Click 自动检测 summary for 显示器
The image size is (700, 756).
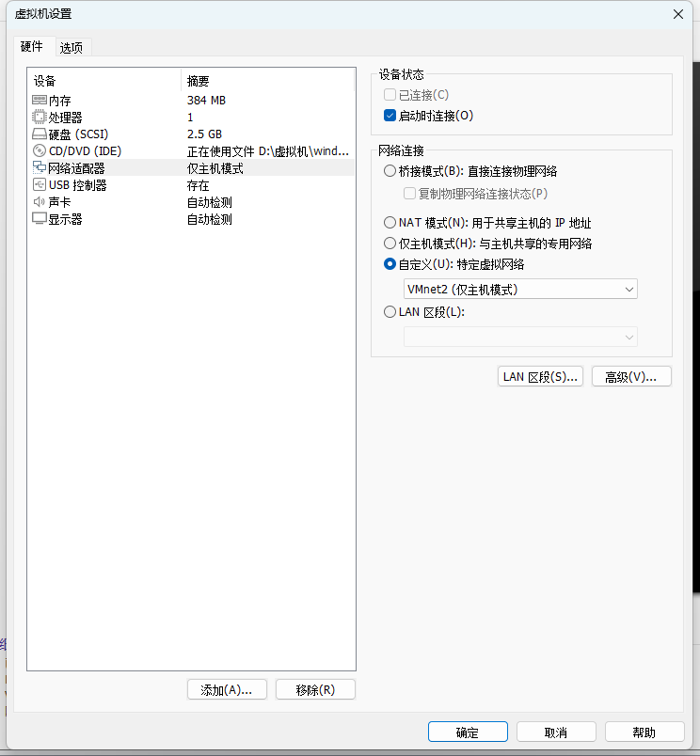[210, 219]
